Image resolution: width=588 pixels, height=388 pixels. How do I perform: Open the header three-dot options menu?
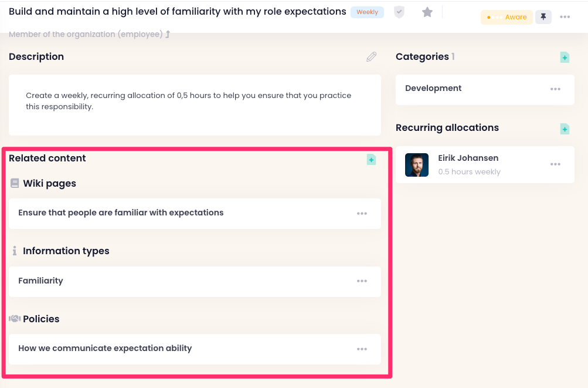click(565, 17)
